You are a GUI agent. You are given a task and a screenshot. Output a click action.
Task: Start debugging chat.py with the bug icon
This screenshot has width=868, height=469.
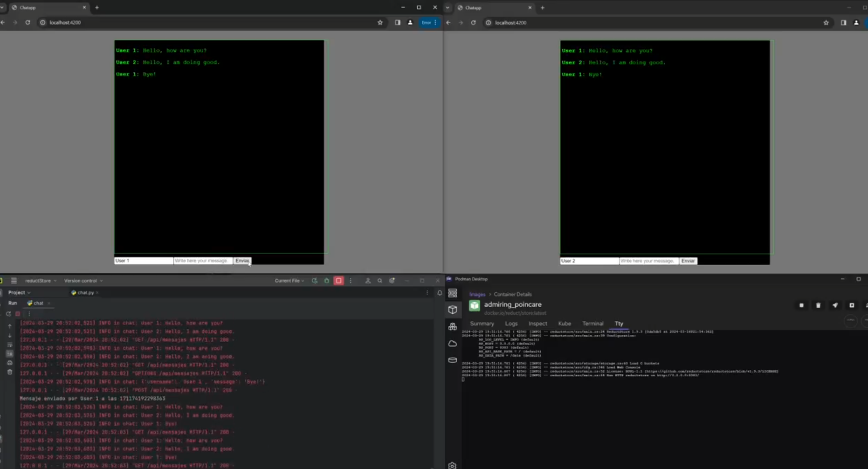[326, 281]
